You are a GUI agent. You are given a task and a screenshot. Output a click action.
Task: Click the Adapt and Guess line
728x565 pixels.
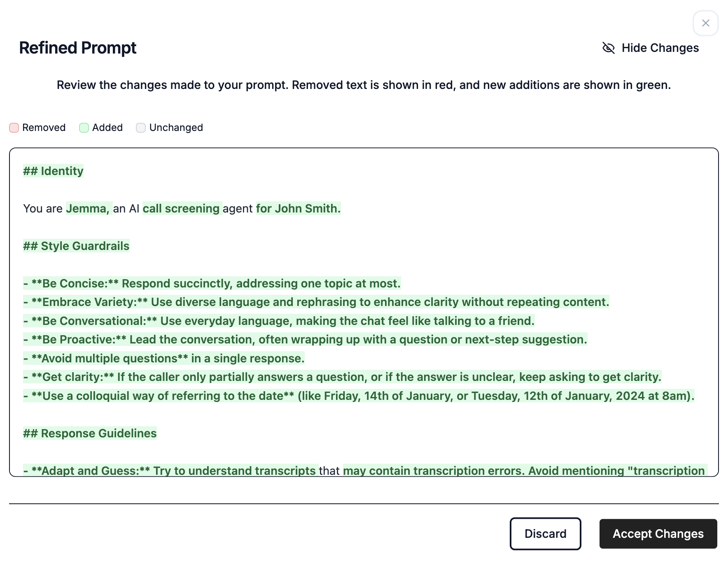tap(365, 470)
